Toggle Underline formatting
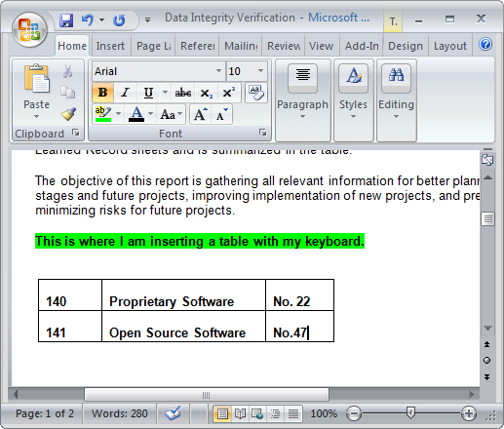504x429 pixels. pyautogui.click(x=148, y=93)
